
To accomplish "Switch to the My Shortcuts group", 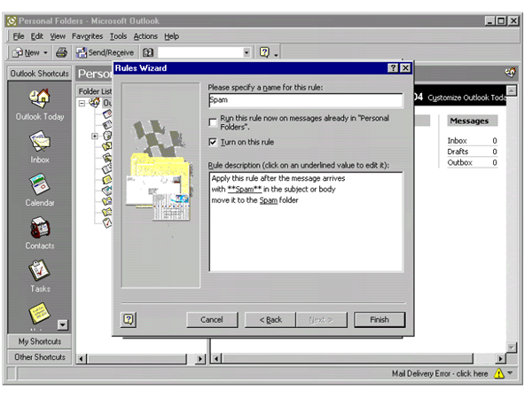I will pos(40,341).
